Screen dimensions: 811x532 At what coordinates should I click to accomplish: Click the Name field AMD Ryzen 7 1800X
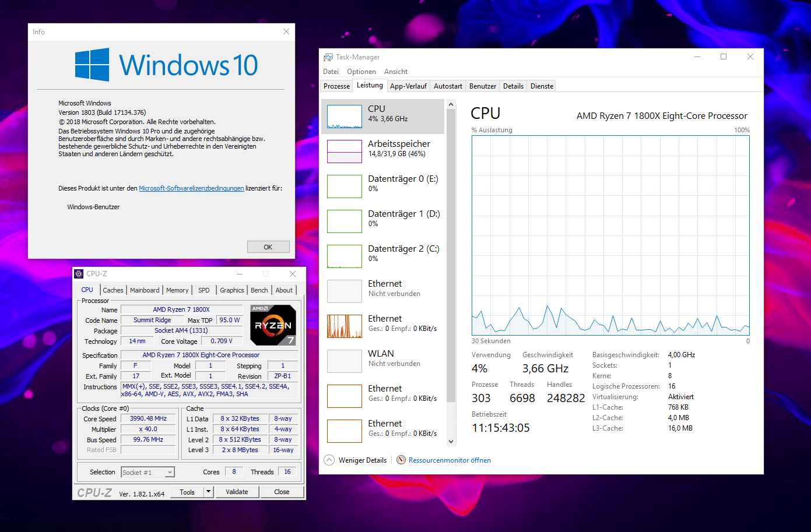(x=181, y=309)
